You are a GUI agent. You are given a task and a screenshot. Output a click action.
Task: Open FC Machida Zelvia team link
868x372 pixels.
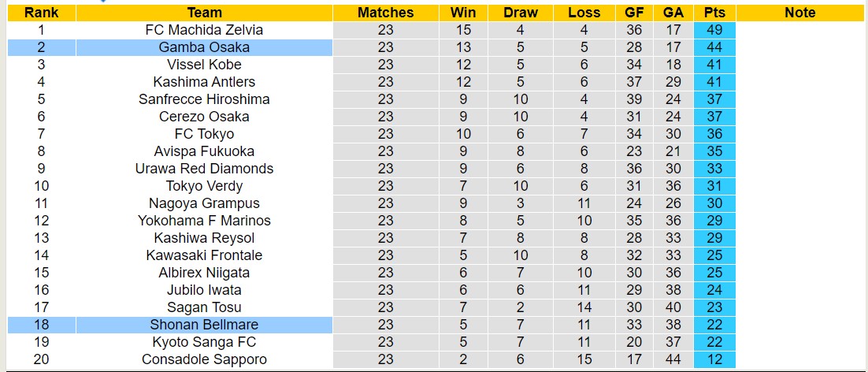(x=205, y=30)
